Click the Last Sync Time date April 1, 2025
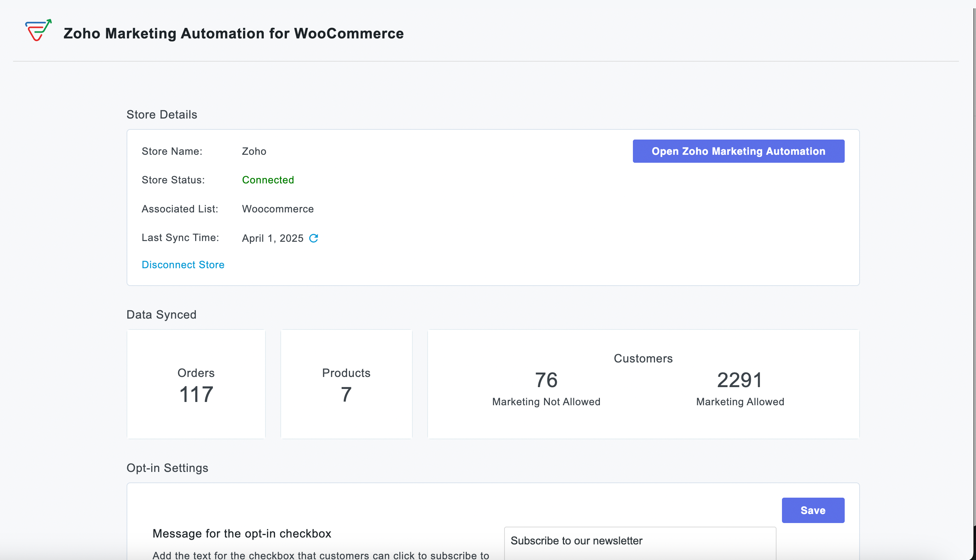 click(x=272, y=238)
